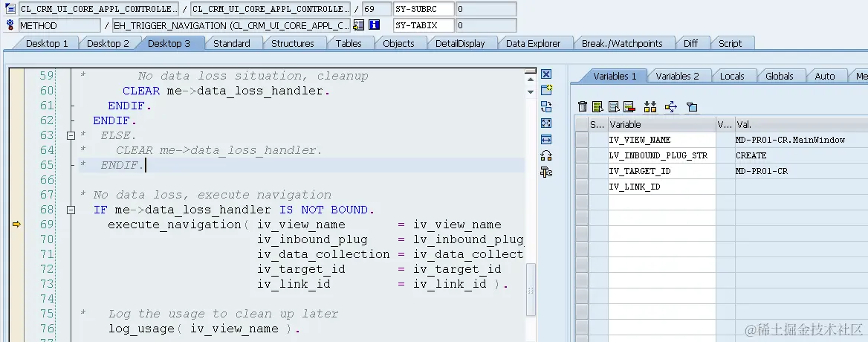Screen dimensions: 868x342
Task: Switch to the Desktop 2 tab
Action: click(x=108, y=43)
